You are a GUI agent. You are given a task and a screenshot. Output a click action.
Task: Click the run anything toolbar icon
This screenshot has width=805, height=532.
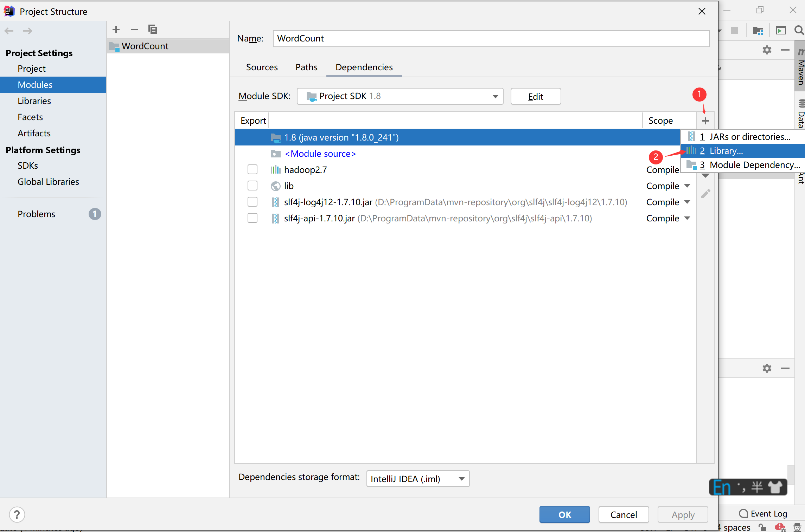click(781, 31)
